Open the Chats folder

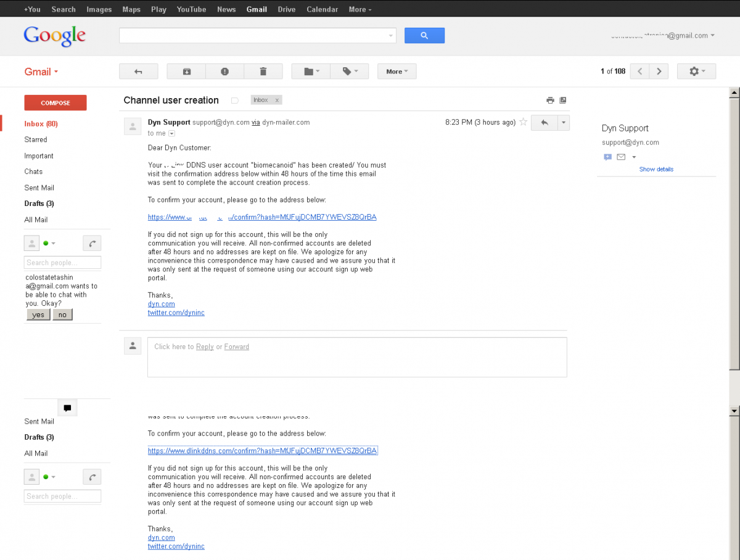pos(33,171)
